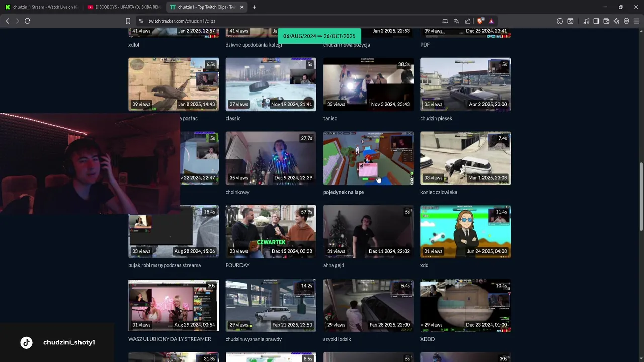Play 'chudzin wyznanie prawdy' clip thumbnail

tap(271, 306)
